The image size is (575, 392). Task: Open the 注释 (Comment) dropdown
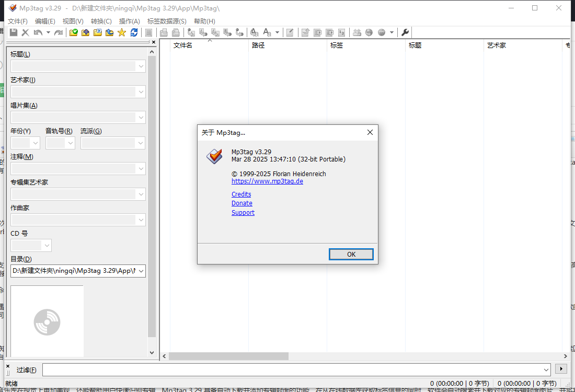click(141, 169)
